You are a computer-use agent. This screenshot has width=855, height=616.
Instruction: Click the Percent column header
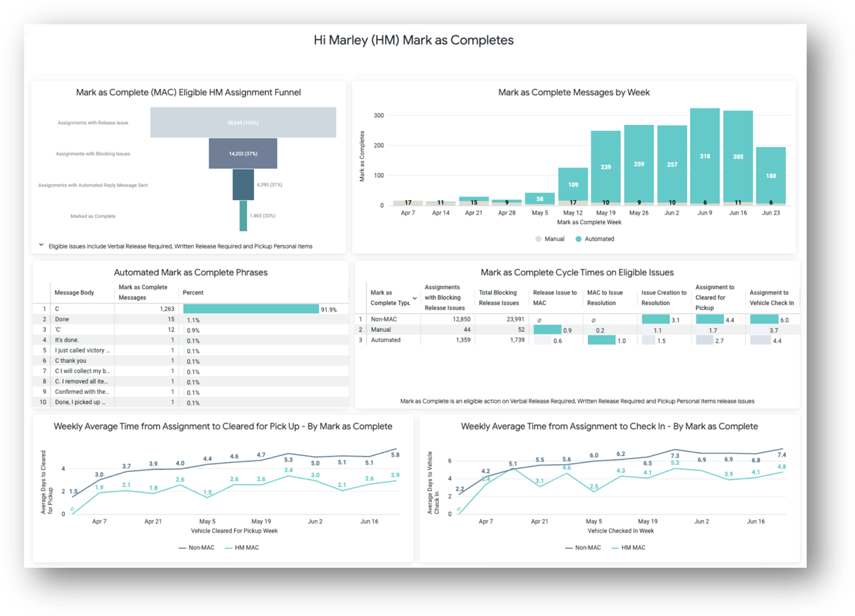(x=193, y=293)
